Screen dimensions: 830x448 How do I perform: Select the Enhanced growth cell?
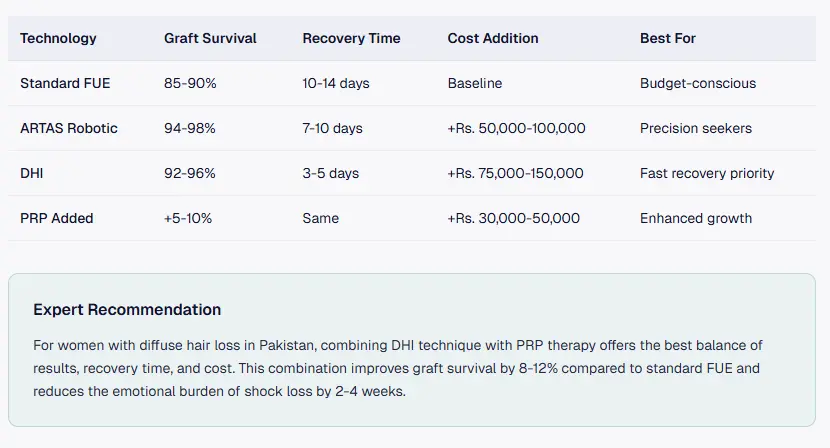pyautogui.click(x=696, y=218)
